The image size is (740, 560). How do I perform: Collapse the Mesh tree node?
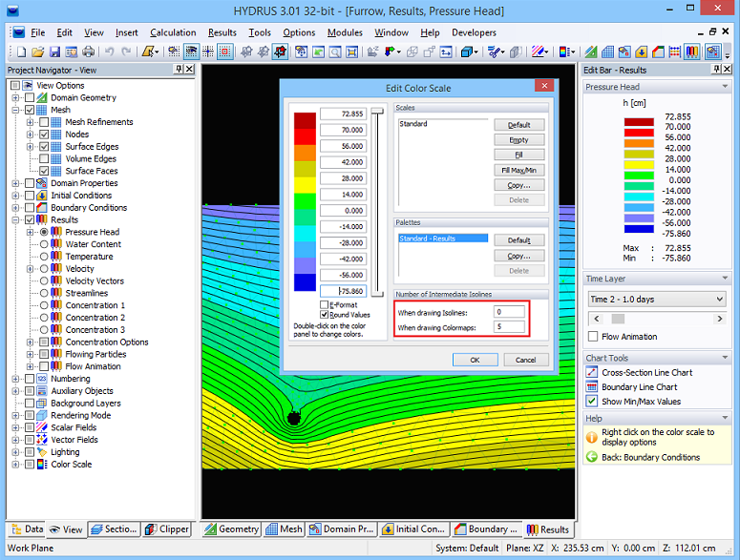[15, 110]
